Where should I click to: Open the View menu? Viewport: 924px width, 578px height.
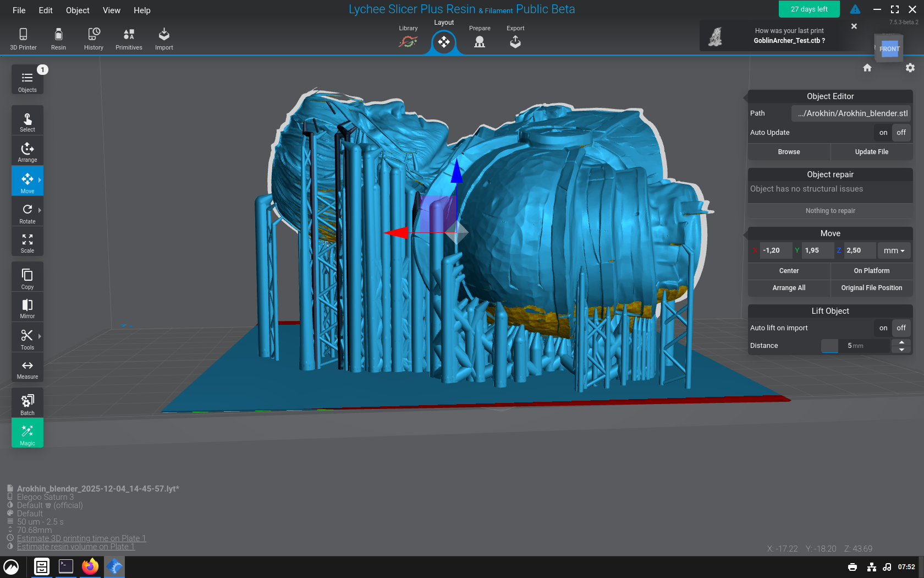click(x=112, y=10)
